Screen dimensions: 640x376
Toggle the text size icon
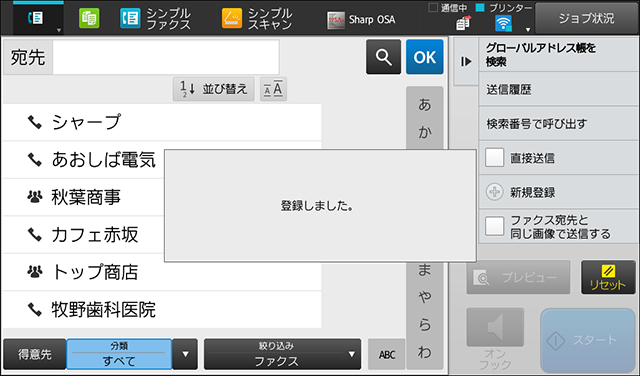(273, 89)
